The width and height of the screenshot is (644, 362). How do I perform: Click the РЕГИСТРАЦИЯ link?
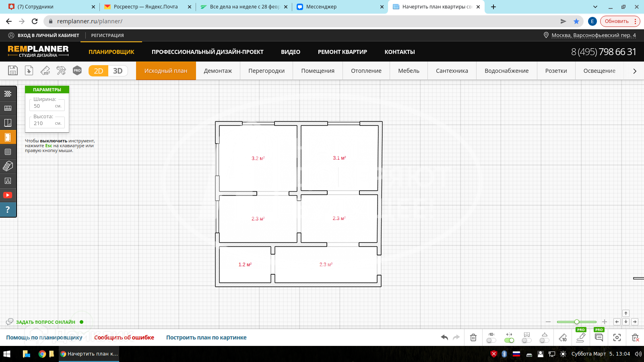(x=107, y=35)
